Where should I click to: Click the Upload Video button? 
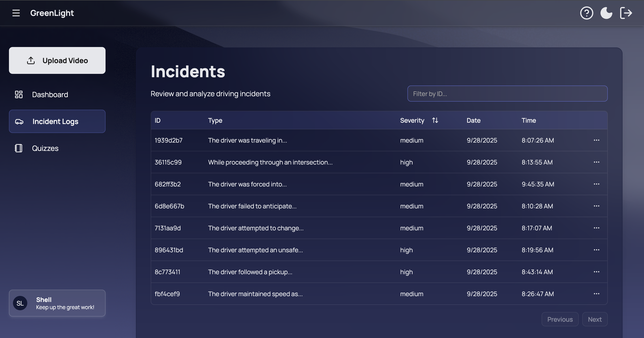(57, 60)
